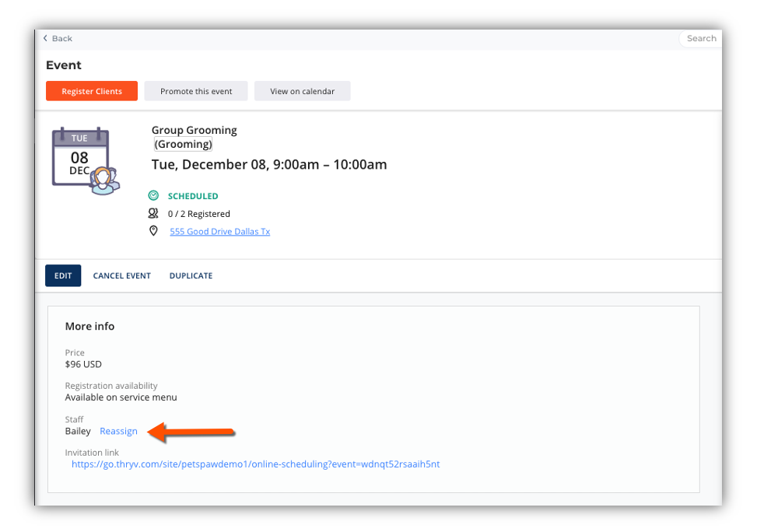Click the Back text link
Screen dimensions: 757x532
coord(61,39)
